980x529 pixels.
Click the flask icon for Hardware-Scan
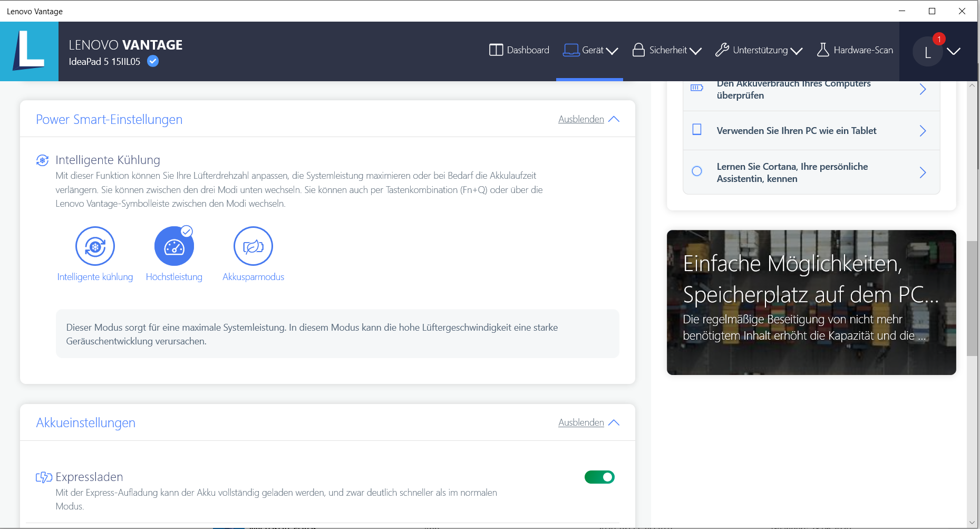click(x=823, y=50)
